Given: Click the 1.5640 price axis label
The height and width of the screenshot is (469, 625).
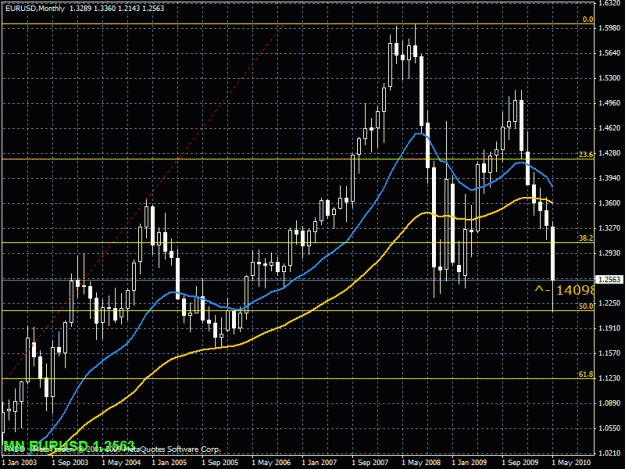Looking at the screenshot, I should coord(609,53).
